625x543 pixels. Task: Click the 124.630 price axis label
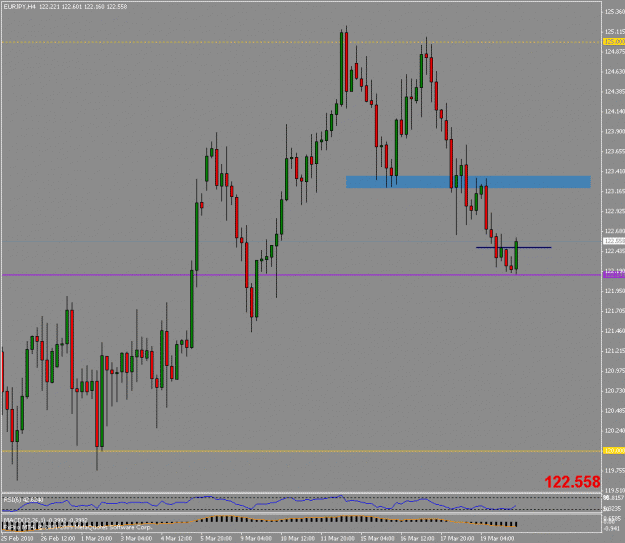pos(614,72)
